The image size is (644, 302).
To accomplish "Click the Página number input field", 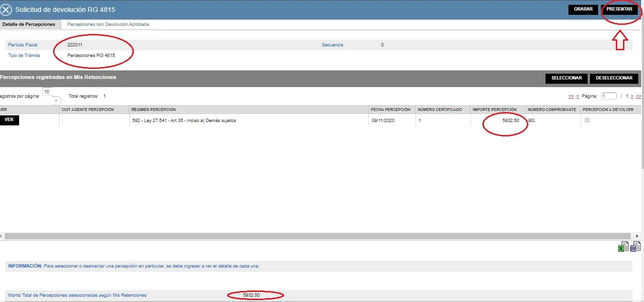I will [609, 96].
